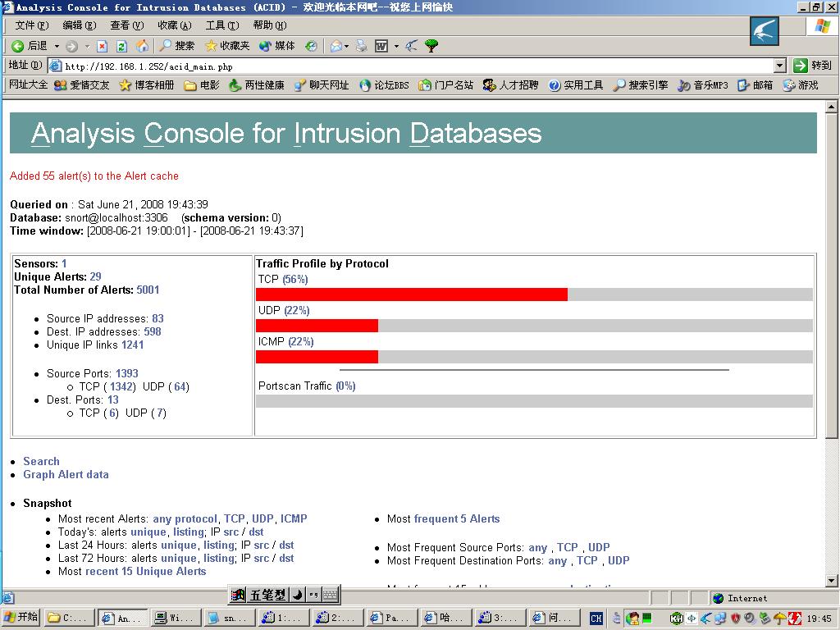Open the Media (媒体) toolbar button
Image resolution: width=840 pixels, height=630 pixels.
click(276, 46)
